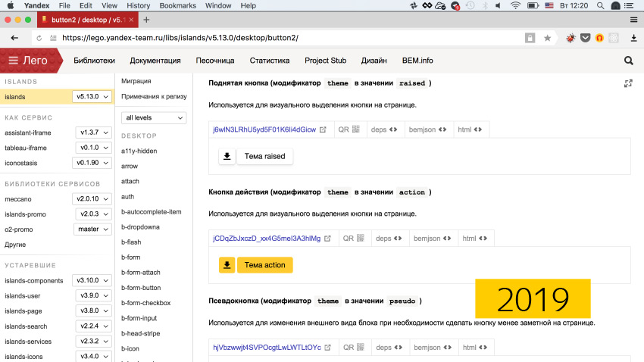Open the Лего hamburger menu icon
The width and height of the screenshot is (644, 362).
pyautogui.click(x=13, y=61)
